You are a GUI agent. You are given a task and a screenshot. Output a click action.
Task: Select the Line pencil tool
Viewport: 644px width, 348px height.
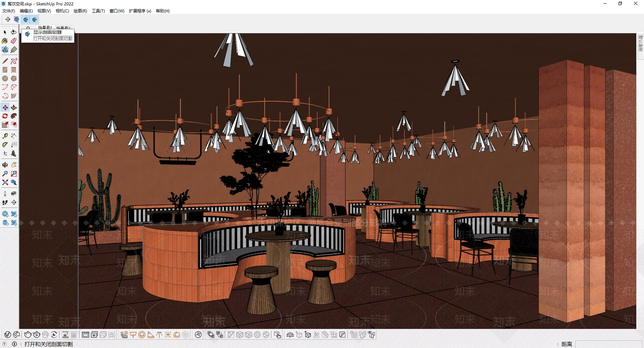click(5, 61)
